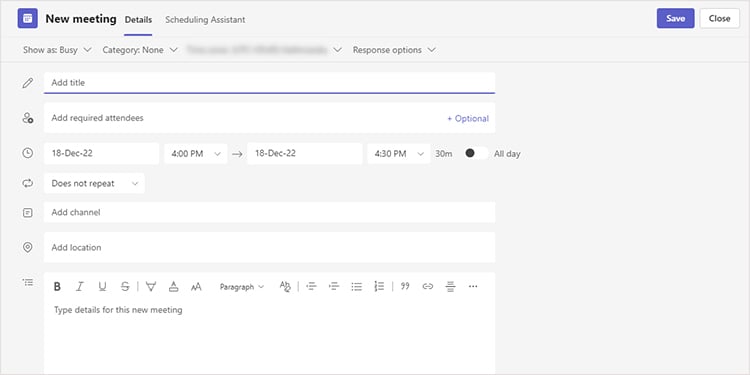750x375 pixels.
Task: Switch to Scheduling Assistant tab
Action: (x=205, y=20)
